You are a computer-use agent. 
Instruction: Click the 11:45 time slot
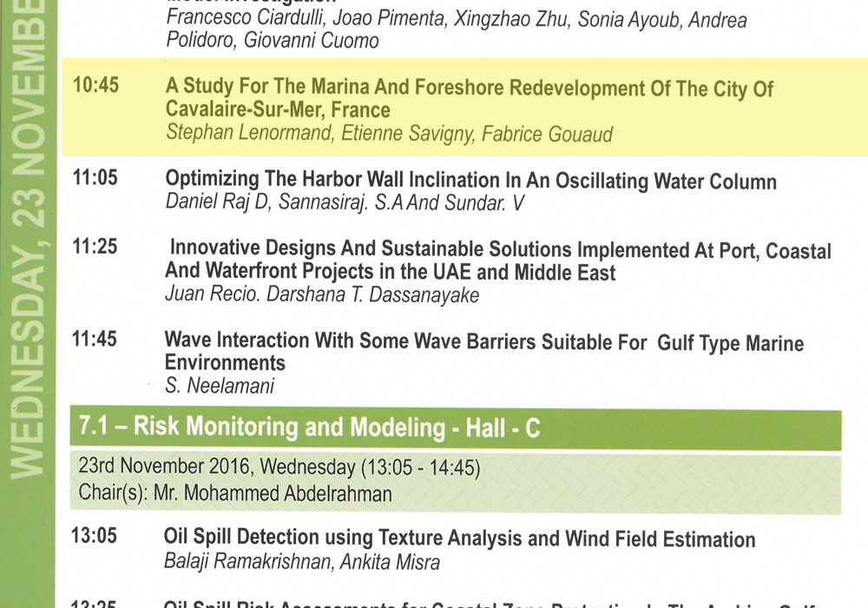95,339
